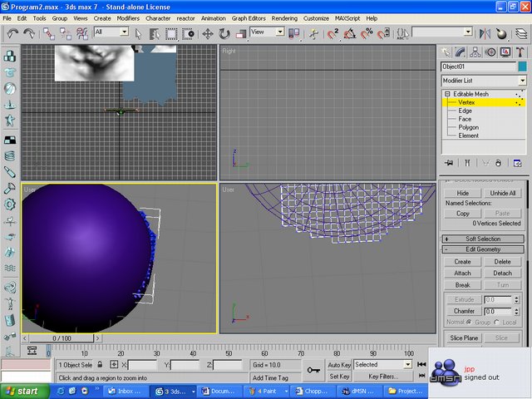Screen dimensions: 532x399
Task: Open the Graph Editors menu
Action: (247, 17)
